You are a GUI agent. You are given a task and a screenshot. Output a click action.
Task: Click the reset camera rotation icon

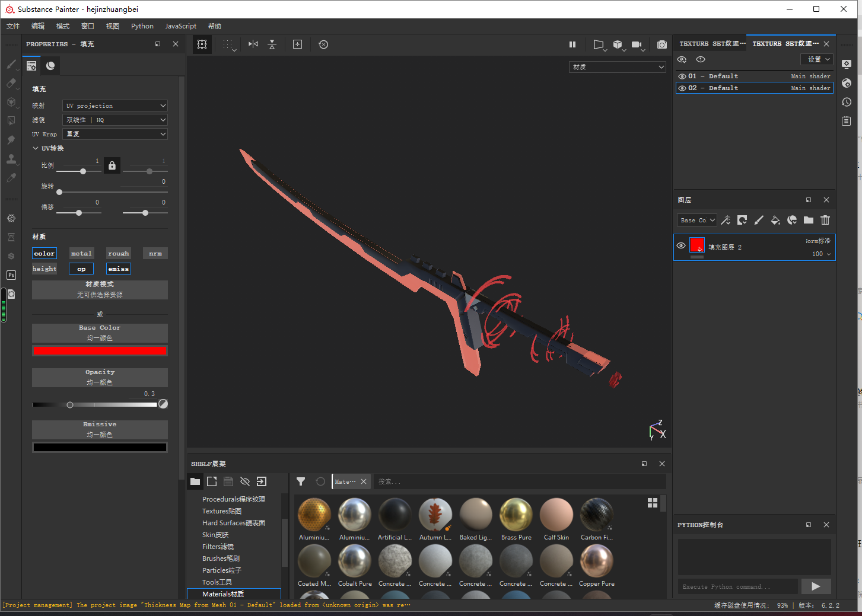(323, 44)
